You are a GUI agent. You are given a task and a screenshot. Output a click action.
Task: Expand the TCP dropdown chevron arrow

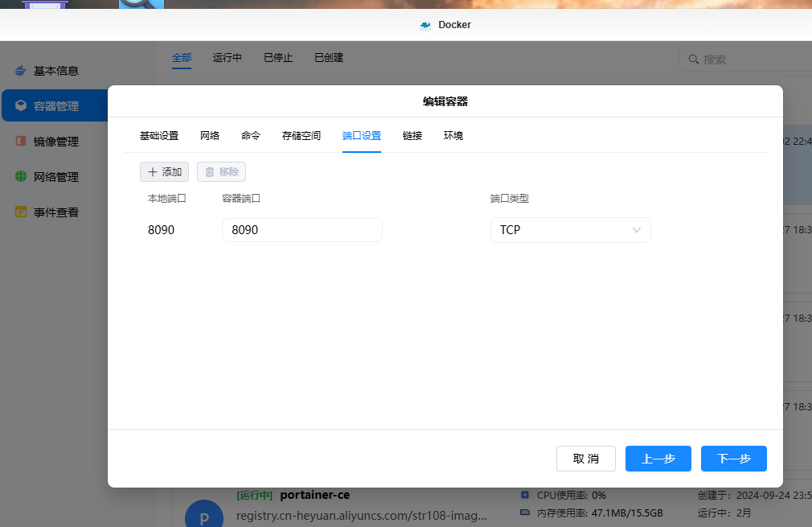[637, 230]
